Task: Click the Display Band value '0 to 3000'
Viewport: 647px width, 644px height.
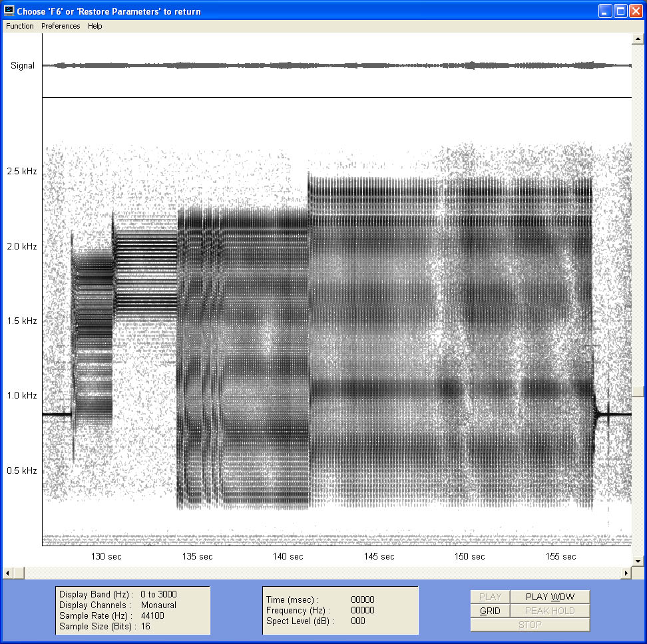Action: tap(158, 594)
